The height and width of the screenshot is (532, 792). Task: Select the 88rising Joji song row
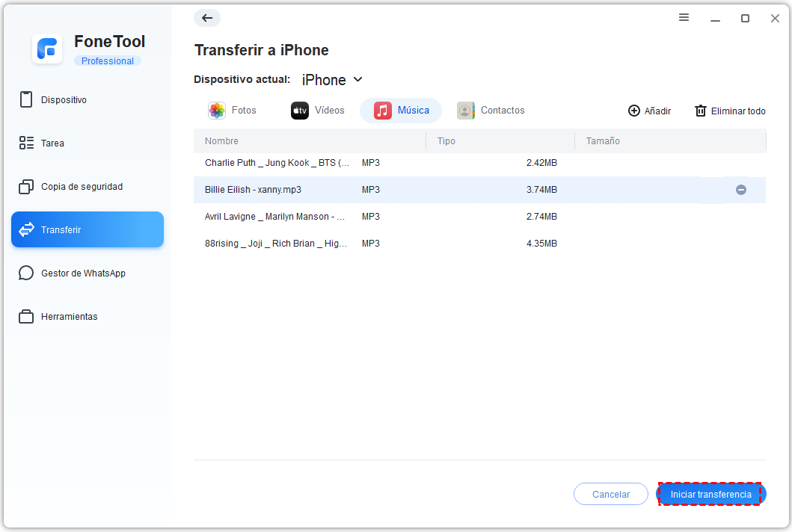click(x=276, y=244)
